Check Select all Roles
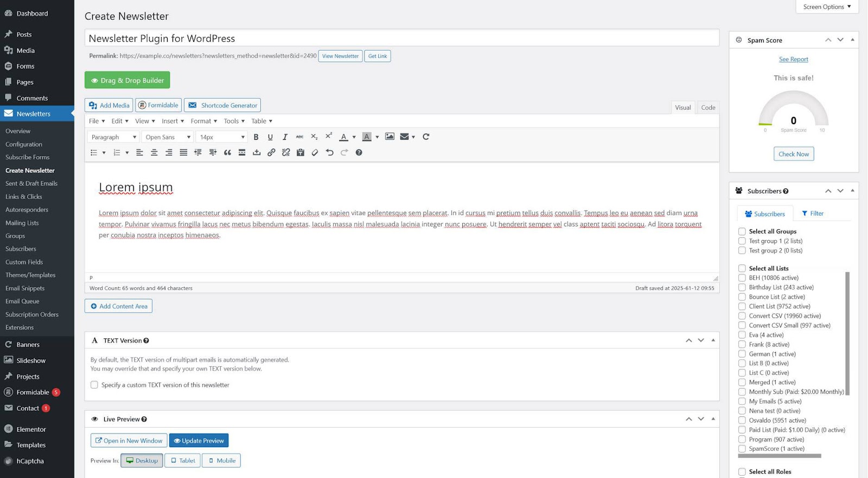 click(x=742, y=471)
